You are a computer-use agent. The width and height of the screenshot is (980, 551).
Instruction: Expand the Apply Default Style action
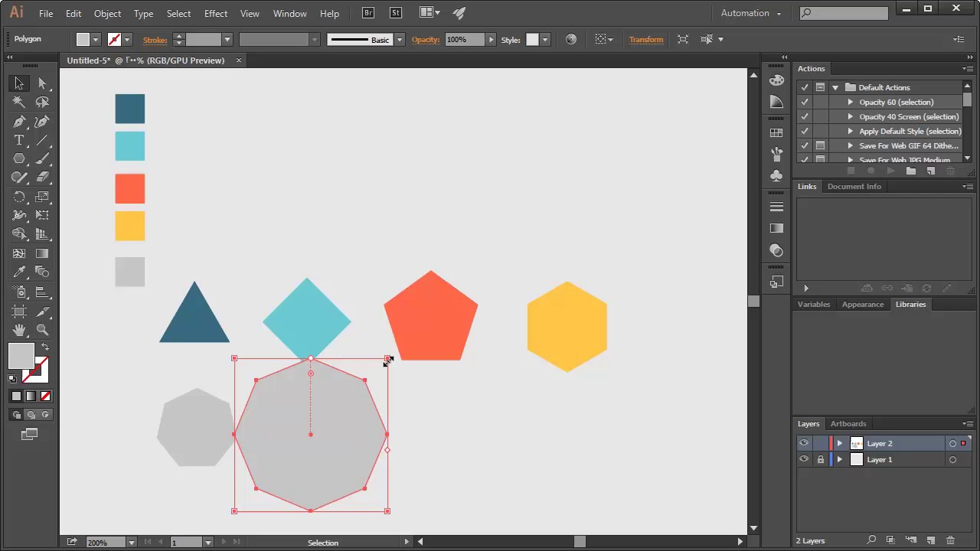[x=850, y=131]
